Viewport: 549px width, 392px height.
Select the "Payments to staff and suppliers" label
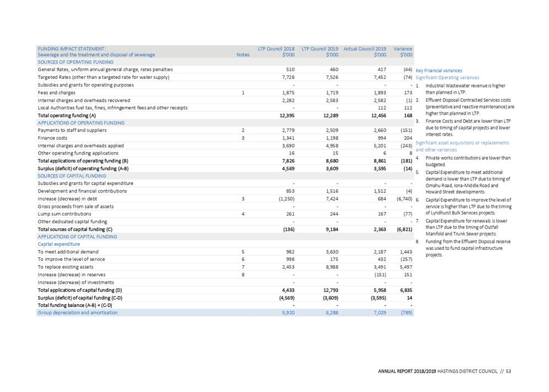[x=72, y=130]
